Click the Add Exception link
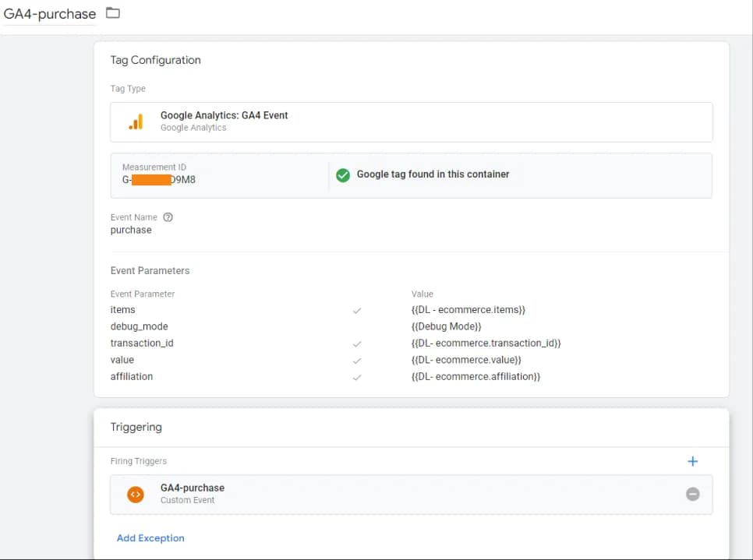The height and width of the screenshot is (560, 753). pyautogui.click(x=150, y=538)
